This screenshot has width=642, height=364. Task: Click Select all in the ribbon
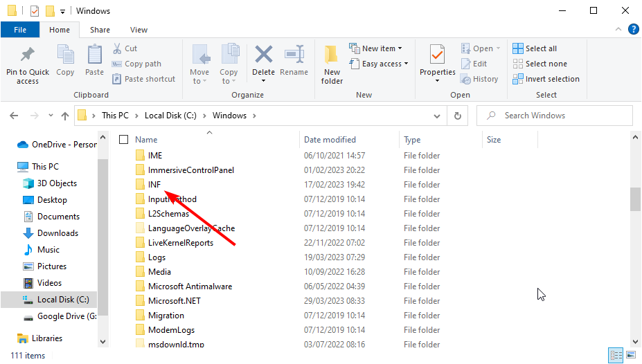coord(535,48)
